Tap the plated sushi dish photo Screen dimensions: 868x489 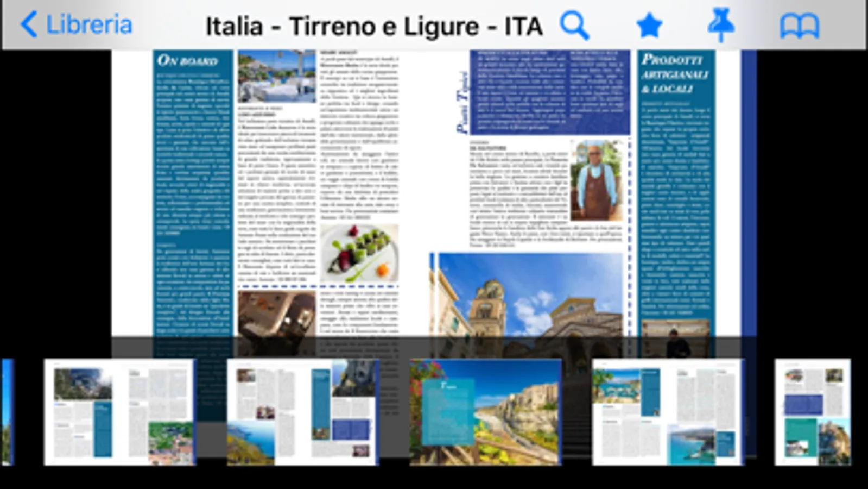(359, 253)
